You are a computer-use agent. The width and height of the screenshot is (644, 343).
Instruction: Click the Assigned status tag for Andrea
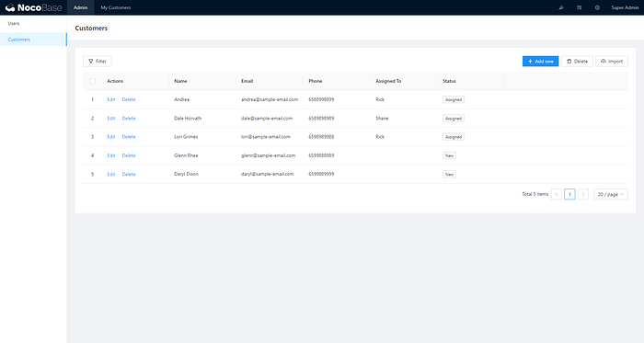tap(454, 99)
